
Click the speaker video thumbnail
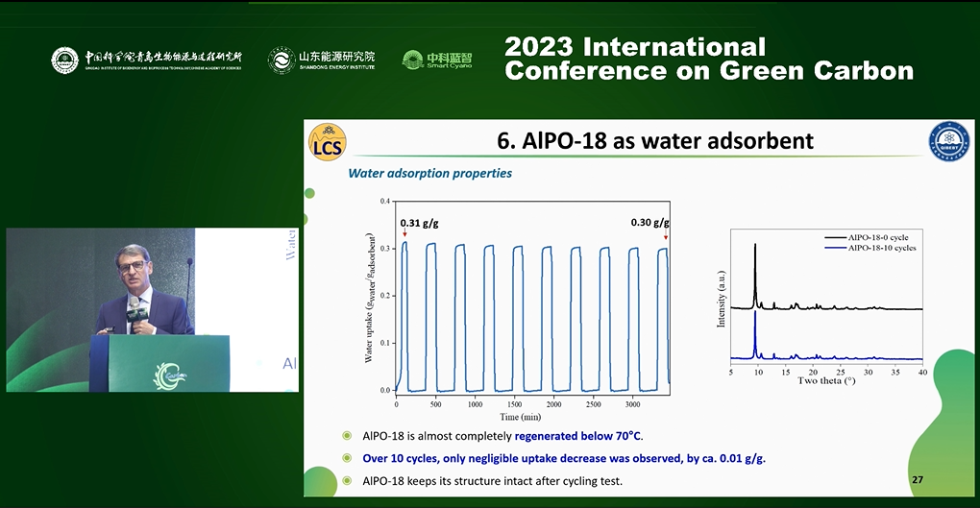pyautogui.click(x=153, y=310)
